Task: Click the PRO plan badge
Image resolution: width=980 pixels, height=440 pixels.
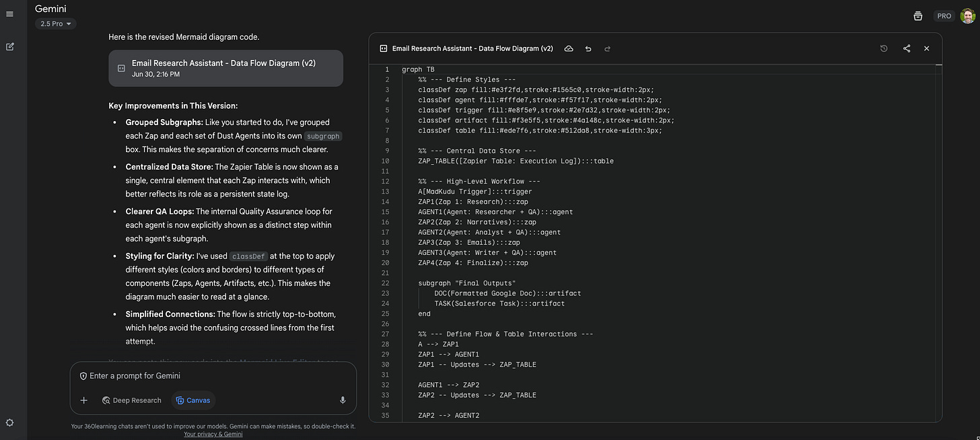Action: 944,16
